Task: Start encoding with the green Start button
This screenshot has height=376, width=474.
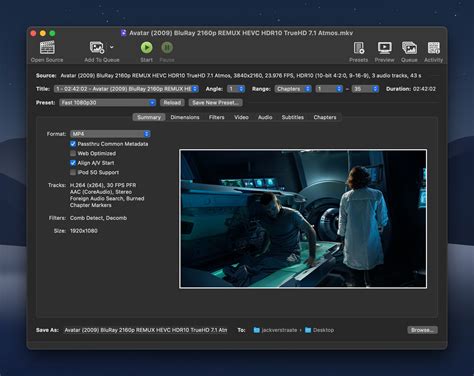Action: pyautogui.click(x=146, y=47)
